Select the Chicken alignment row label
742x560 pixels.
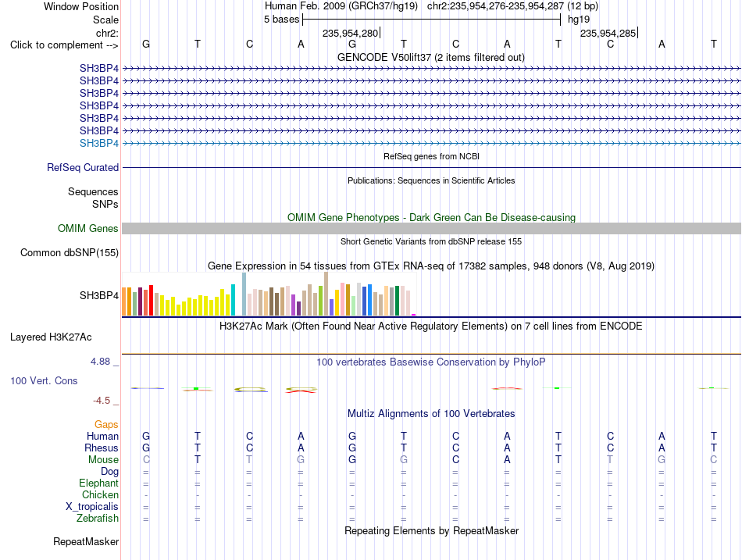pyautogui.click(x=100, y=494)
